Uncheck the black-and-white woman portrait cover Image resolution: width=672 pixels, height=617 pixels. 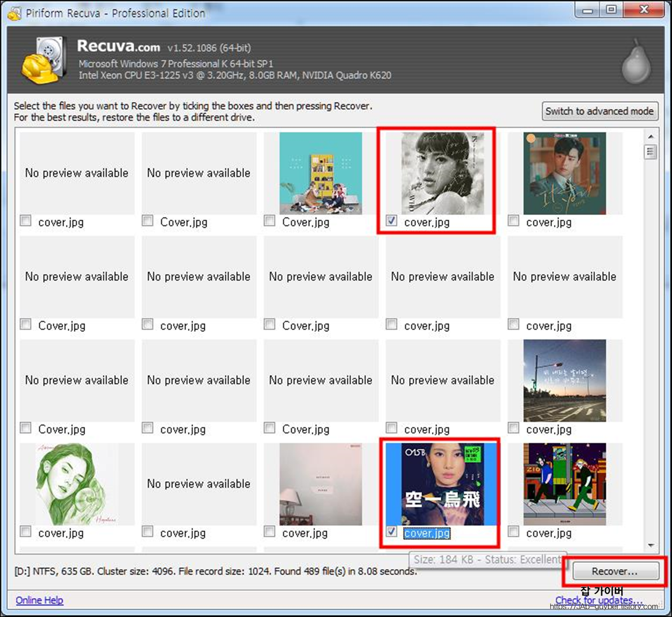(391, 220)
